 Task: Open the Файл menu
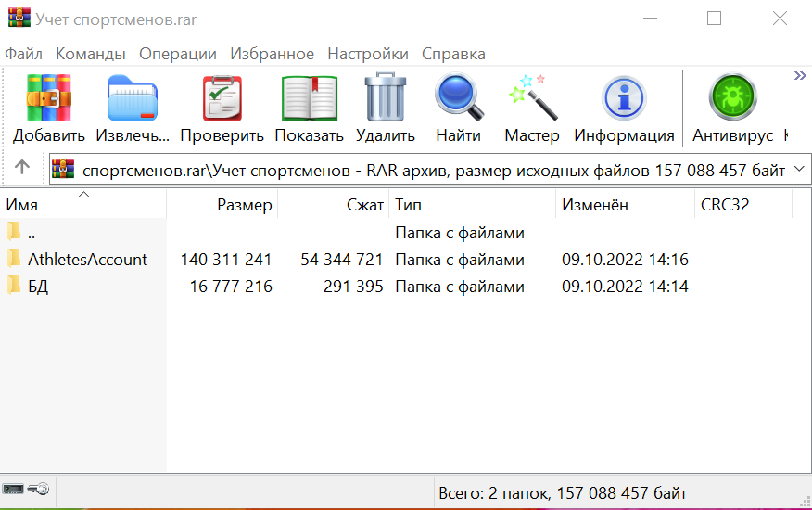pyautogui.click(x=23, y=54)
